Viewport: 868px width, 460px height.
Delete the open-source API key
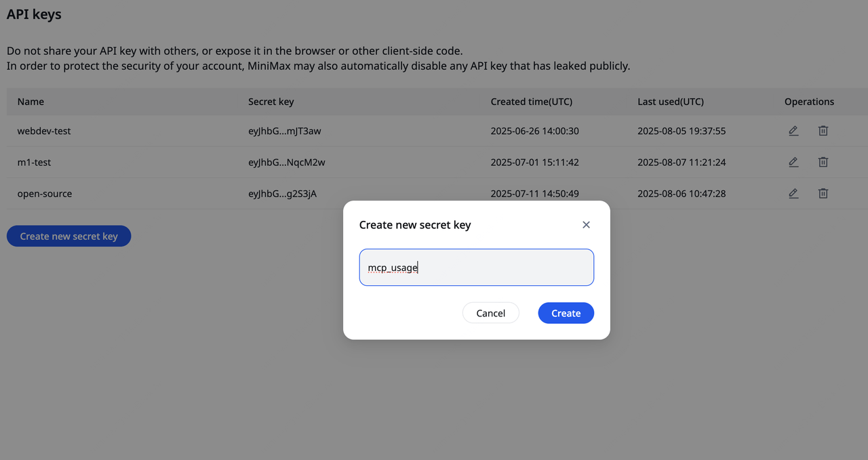[x=823, y=193]
